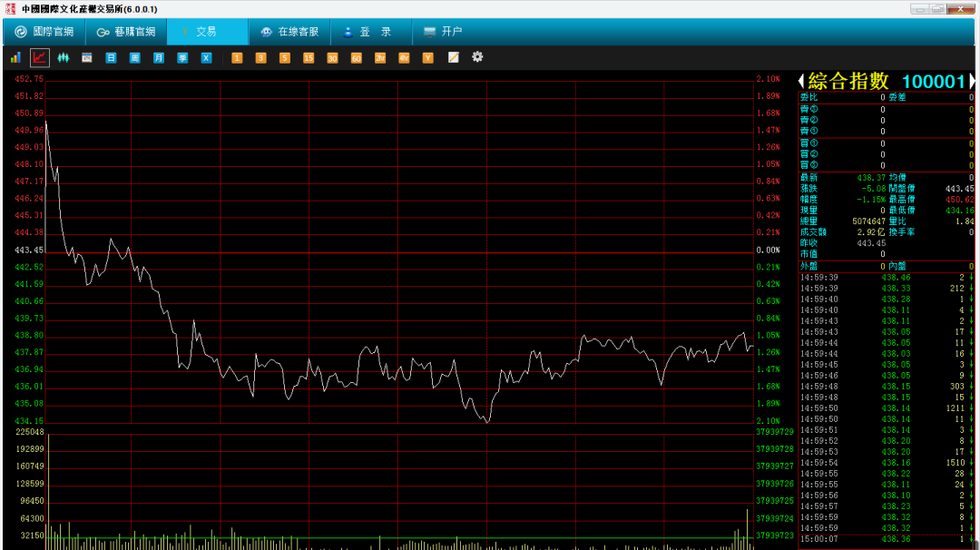The image size is (980, 550).
Task: Select the weekly (周) period icon
Action: tap(134, 57)
